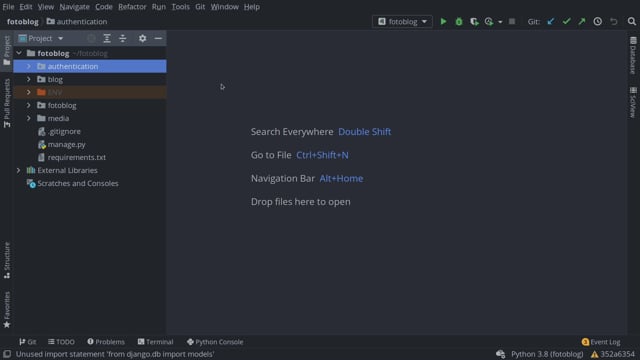Open Database tool window
640x360 pixels.
click(x=633, y=56)
